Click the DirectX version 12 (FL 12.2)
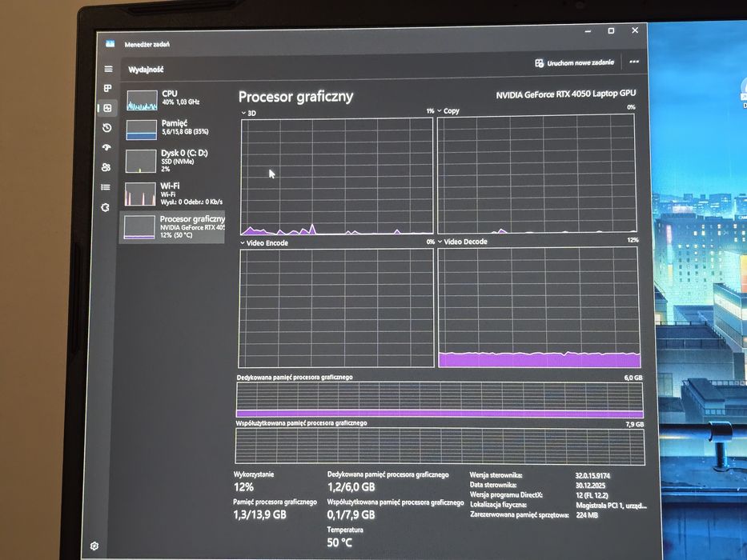 [592, 495]
